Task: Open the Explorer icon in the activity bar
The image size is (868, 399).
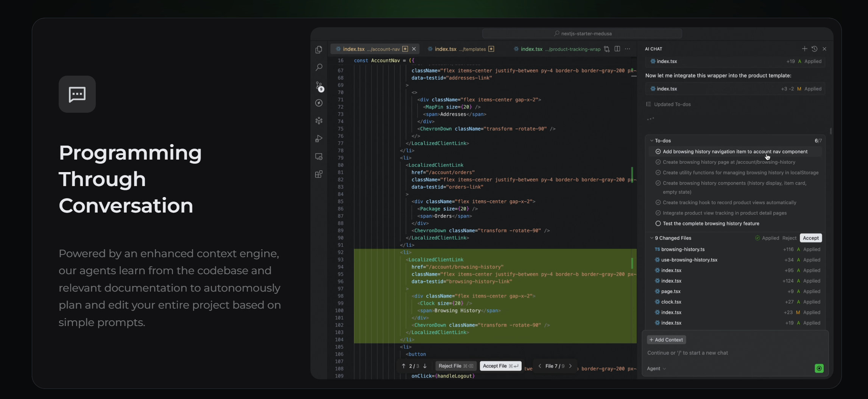Action: point(319,50)
